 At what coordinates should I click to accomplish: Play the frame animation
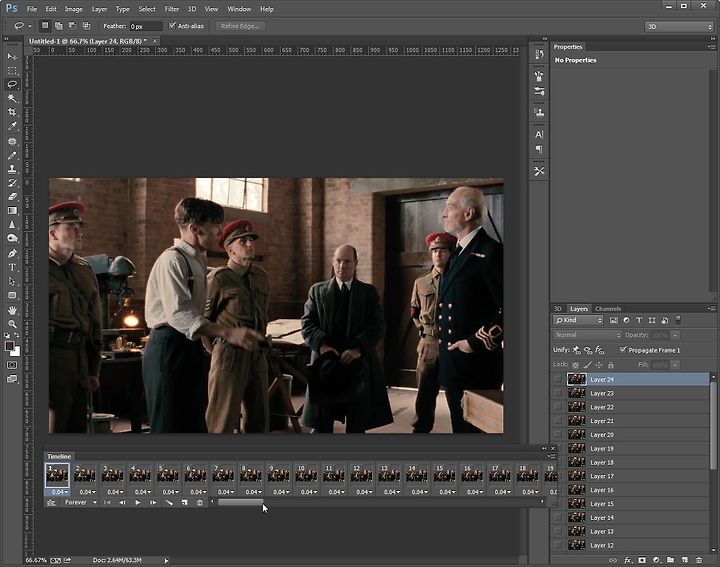[x=138, y=503]
